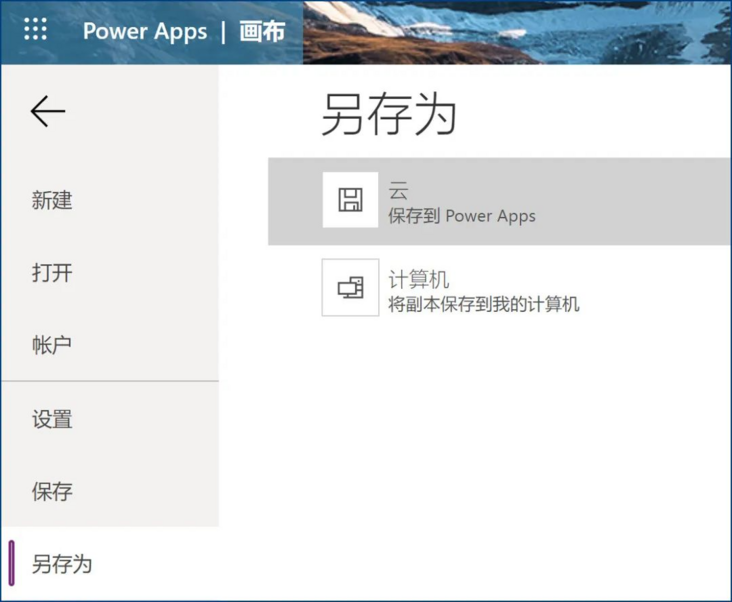Open the app launcher waffle icon

(35, 29)
